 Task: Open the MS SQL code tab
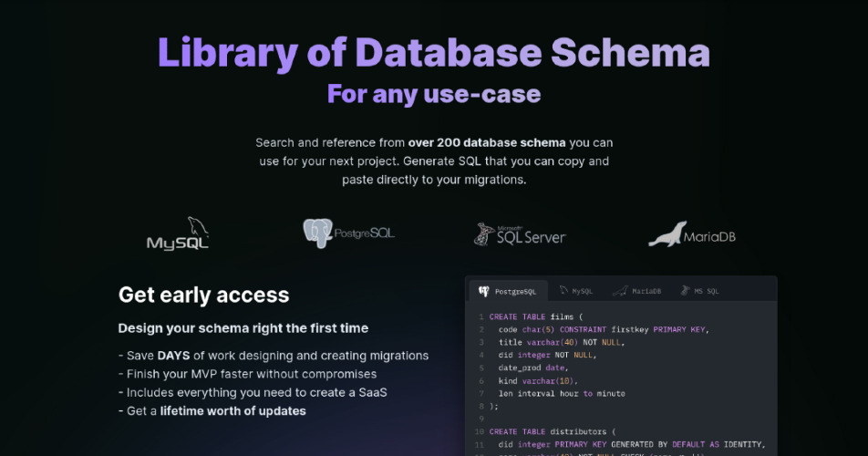tap(699, 291)
